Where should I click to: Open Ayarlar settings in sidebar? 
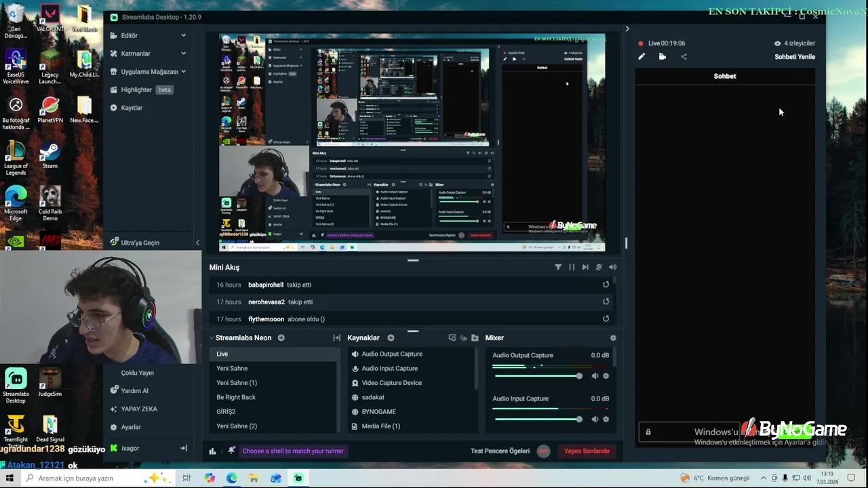[x=125, y=427]
